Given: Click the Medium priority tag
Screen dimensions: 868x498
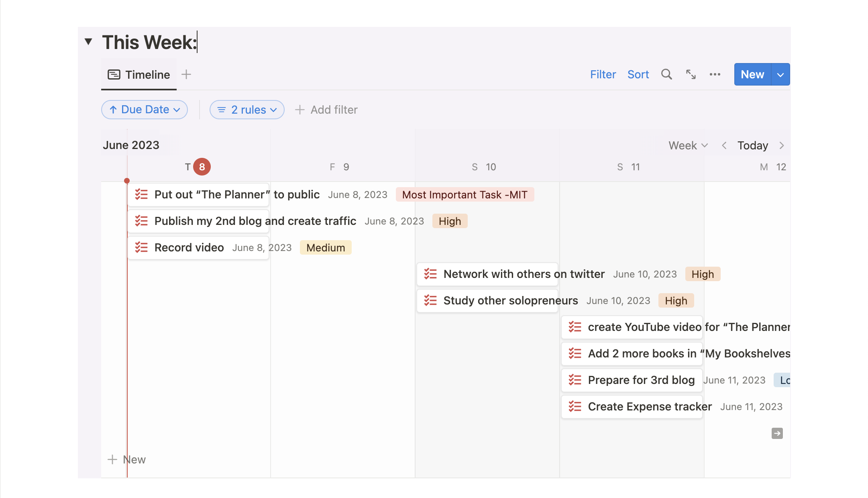Looking at the screenshot, I should pos(326,247).
